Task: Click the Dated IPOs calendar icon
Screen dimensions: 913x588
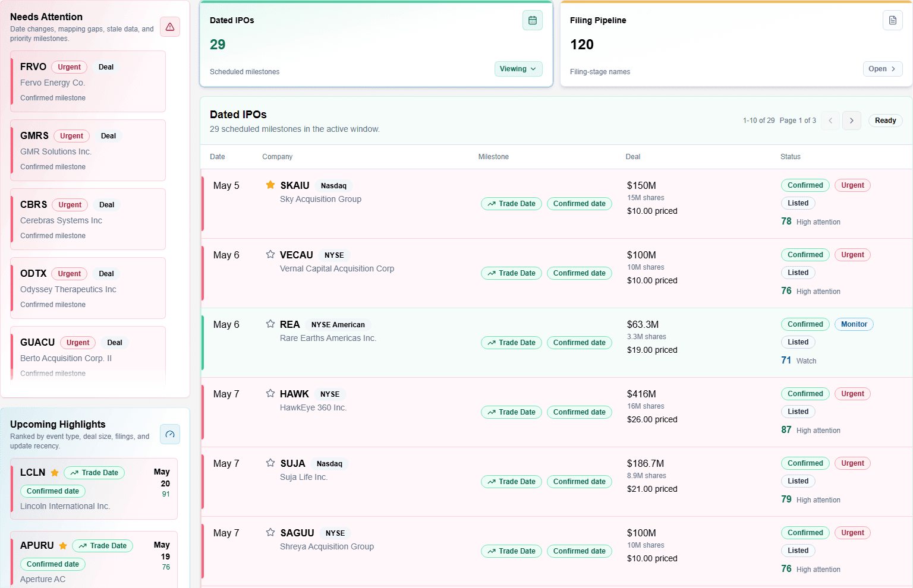Action: 533,20
